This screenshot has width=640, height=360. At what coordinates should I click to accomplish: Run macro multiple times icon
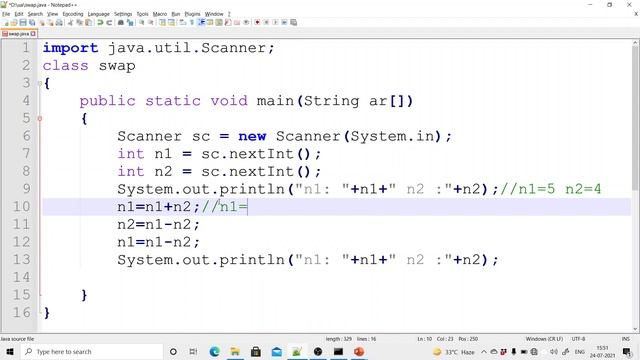pos(284,22)
